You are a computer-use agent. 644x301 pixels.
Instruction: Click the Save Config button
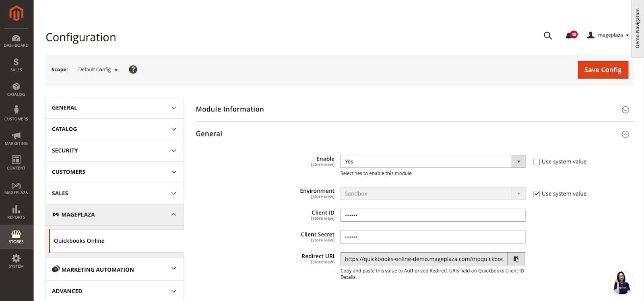point(603,70)
